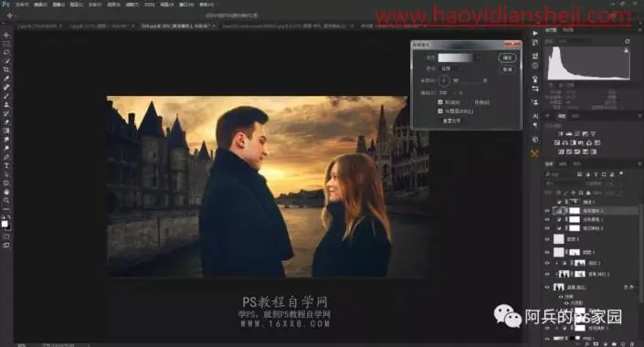Image resolution: width=644 pixels, height=347 pixels.
Task: Open the Actions panel play icon
Action: (x=534, y=33)
